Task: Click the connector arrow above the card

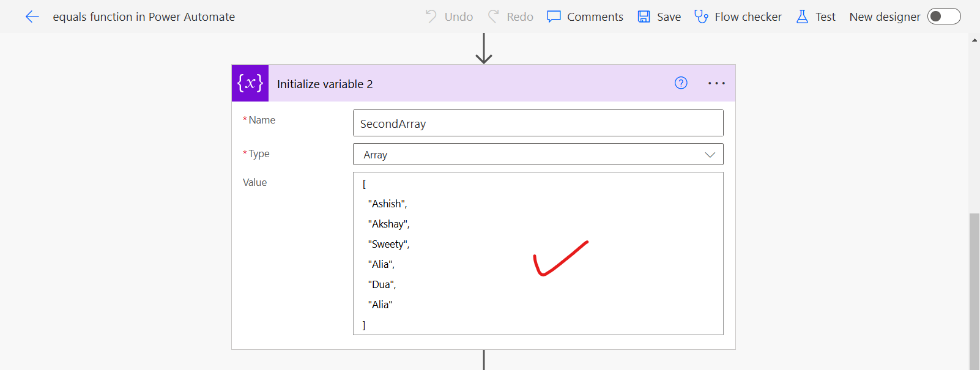Action: click(484, 49)
